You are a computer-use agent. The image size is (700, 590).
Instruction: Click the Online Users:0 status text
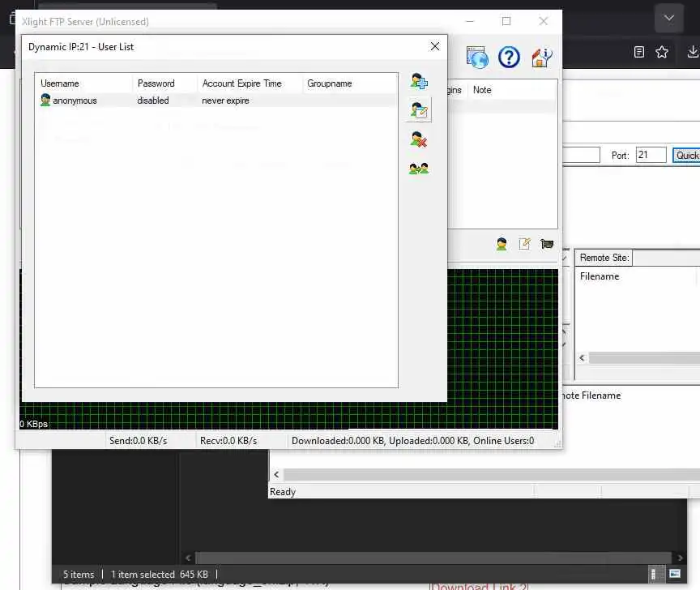(503, 441)
